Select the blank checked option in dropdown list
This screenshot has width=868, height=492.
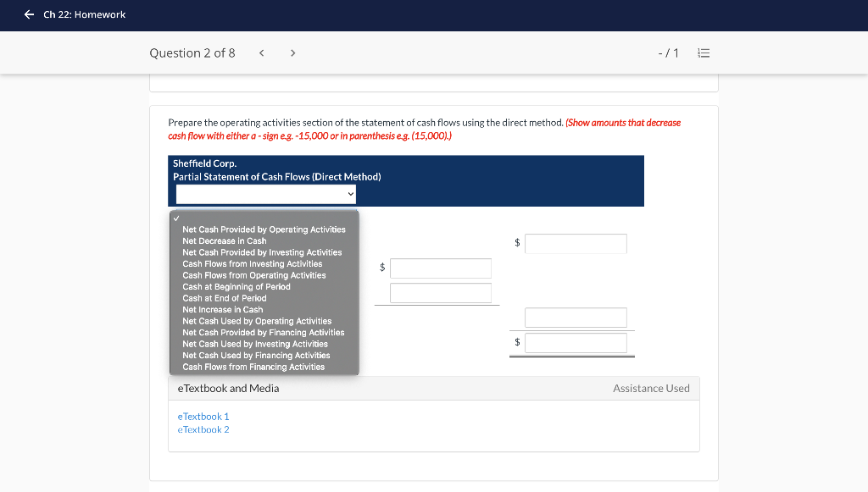click(x=264, y=218)
